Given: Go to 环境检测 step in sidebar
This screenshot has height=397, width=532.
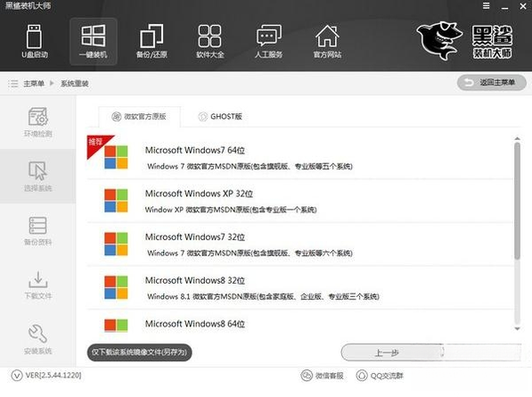Looking at the screenshot, I should [x=37, y=122].
